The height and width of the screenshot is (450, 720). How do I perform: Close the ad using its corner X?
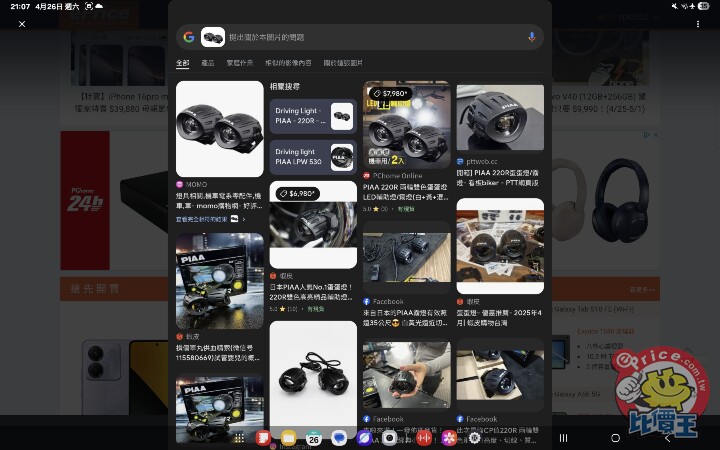(656, 135)
